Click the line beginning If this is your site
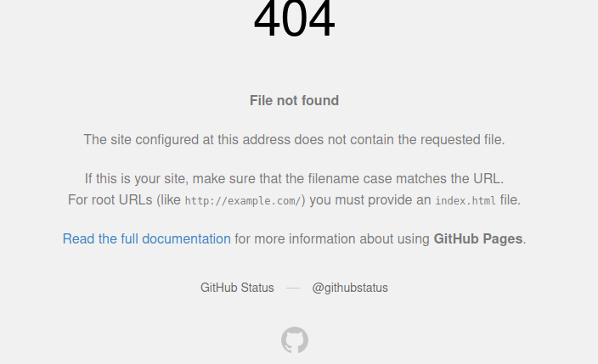This screenshot has width=598, height=364. (x=295, y=179)
